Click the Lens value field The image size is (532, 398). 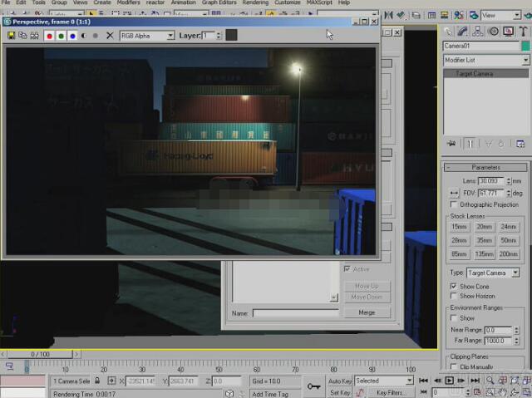(491, 181)
